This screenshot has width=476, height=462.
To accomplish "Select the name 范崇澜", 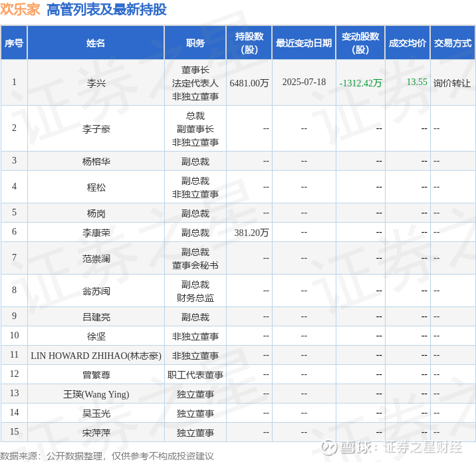I will tap(96, 259).
